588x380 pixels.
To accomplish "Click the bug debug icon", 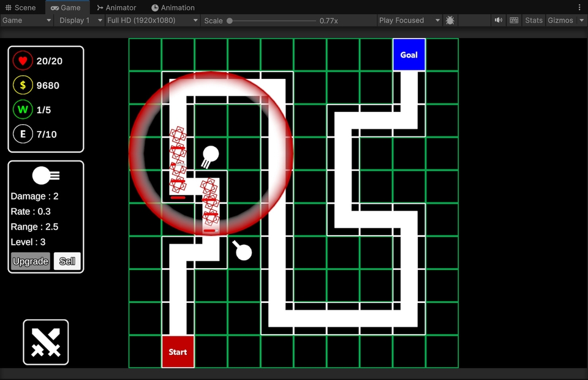I will [450, 20].
